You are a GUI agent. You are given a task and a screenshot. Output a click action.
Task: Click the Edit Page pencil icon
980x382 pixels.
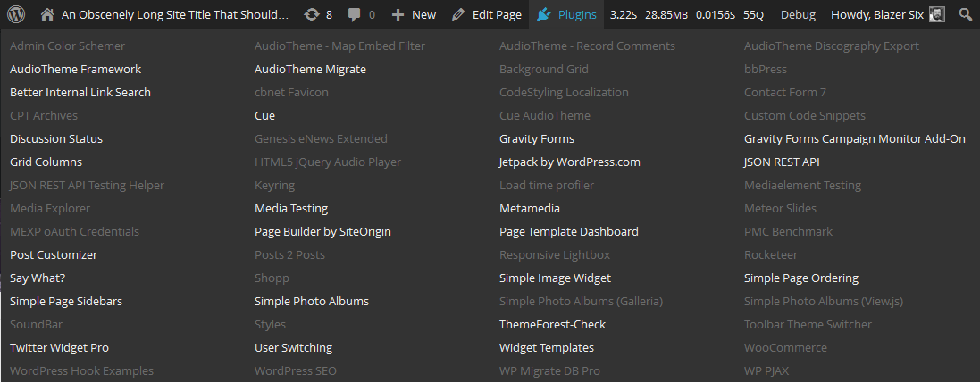[458, 14]
